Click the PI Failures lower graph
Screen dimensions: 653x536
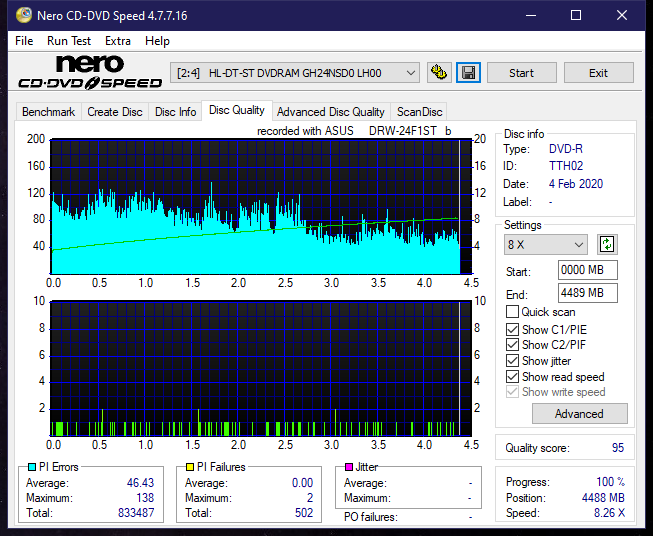point(261,368)
